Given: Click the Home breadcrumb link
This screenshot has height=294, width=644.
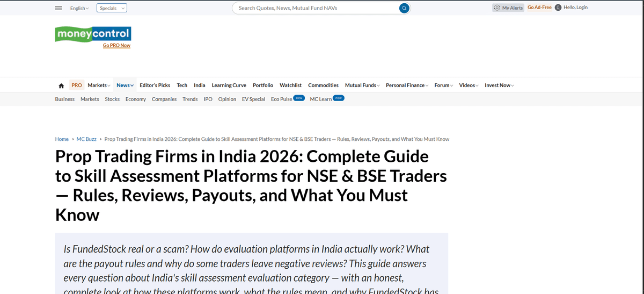Looking at the screenshot, I should (x=62, y=139).
